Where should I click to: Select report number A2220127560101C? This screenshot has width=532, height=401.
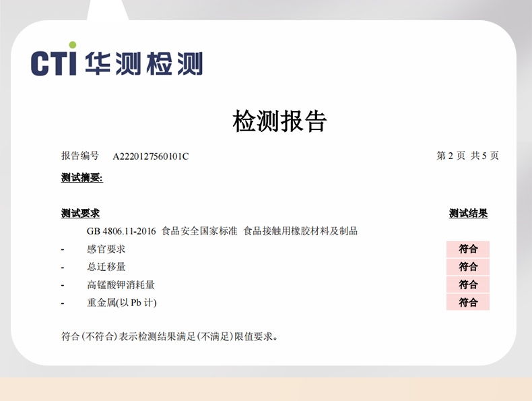pyautogui.click(x=150, y=156)
